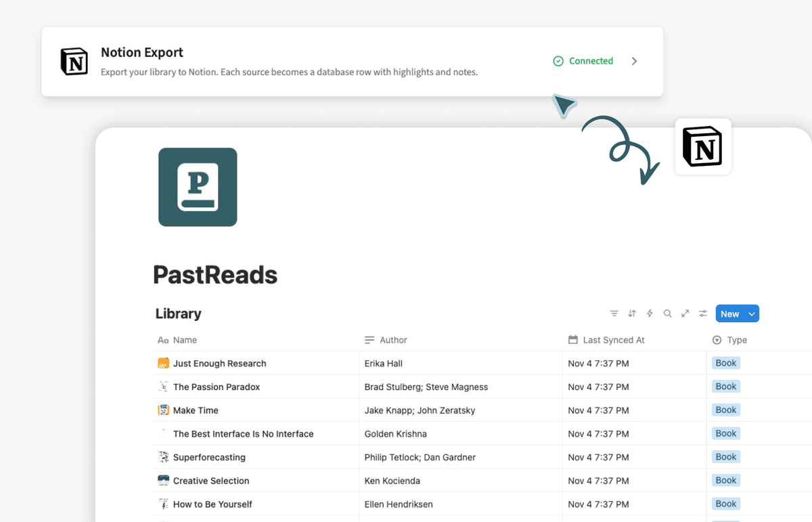The width and height of the screenshot is (812, 522).
Task: Click the search magnifier icon
Action: tap(667, 313)
